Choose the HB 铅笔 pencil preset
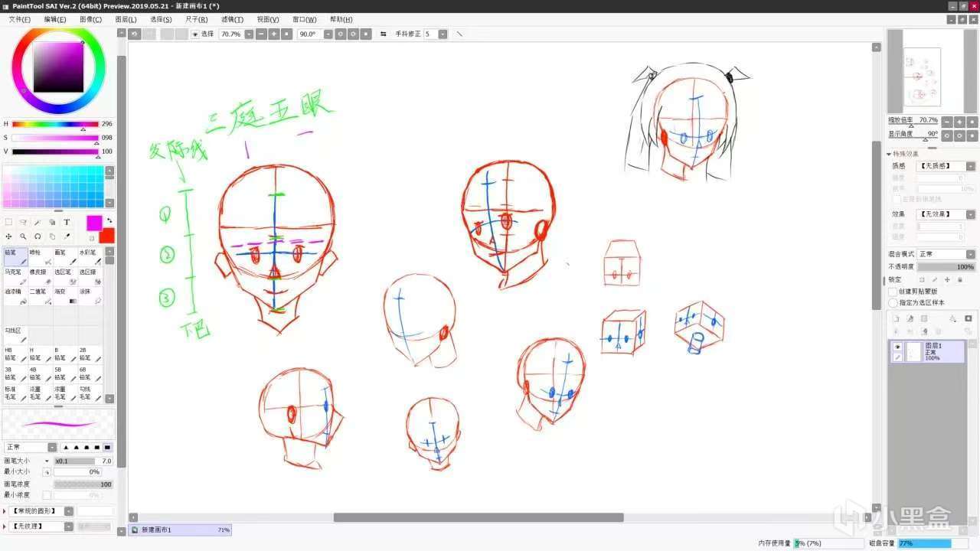 [x=16, y=355]
